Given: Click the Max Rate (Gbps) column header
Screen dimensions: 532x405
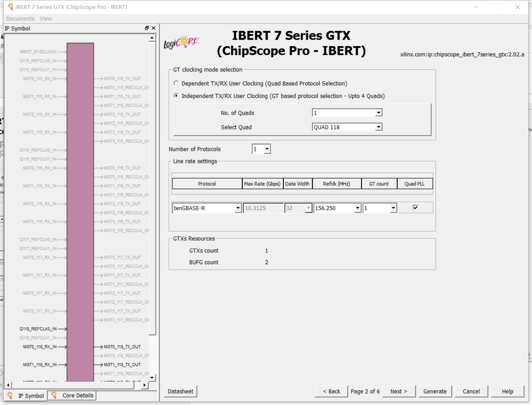Looking at the screenshot, I should 263,184.
